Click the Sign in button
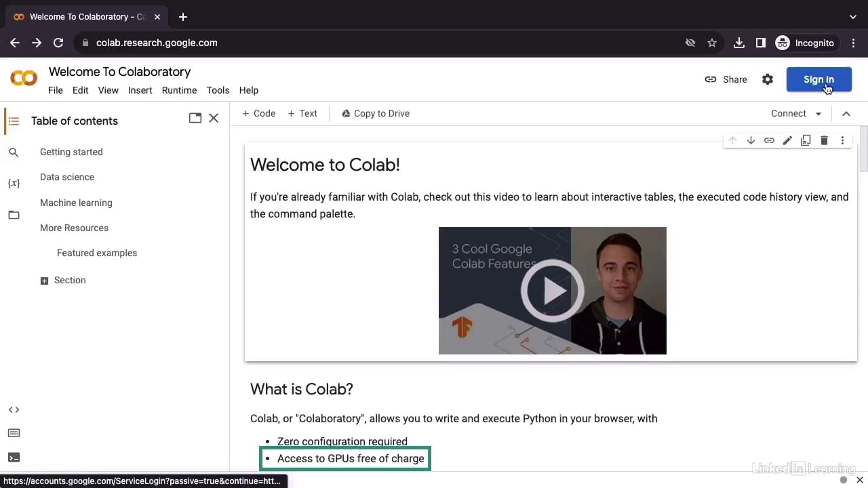This screenshot has width=868, height=488. point(818,79)
